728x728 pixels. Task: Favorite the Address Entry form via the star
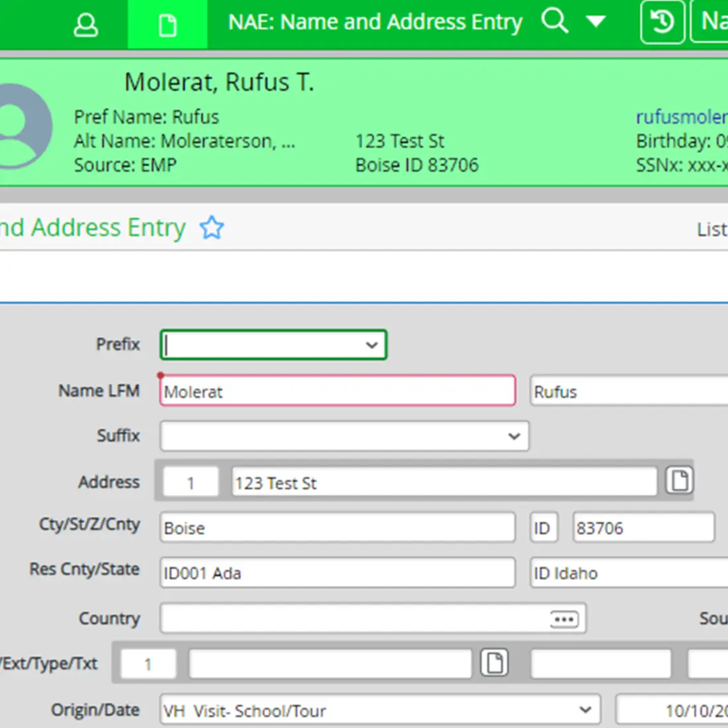(212, 228)
